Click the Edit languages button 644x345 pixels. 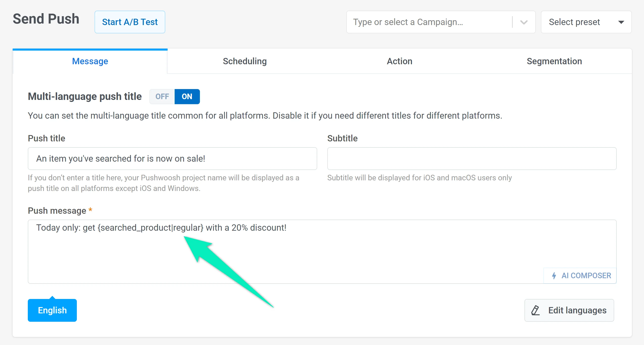[x=569, y=310]
